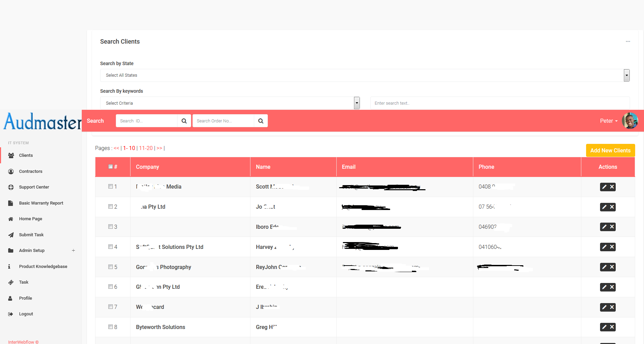Viewport: 644px width, 344px height.
Task: Toggle the select-all checkbox in table header
Action: point(110,167)
